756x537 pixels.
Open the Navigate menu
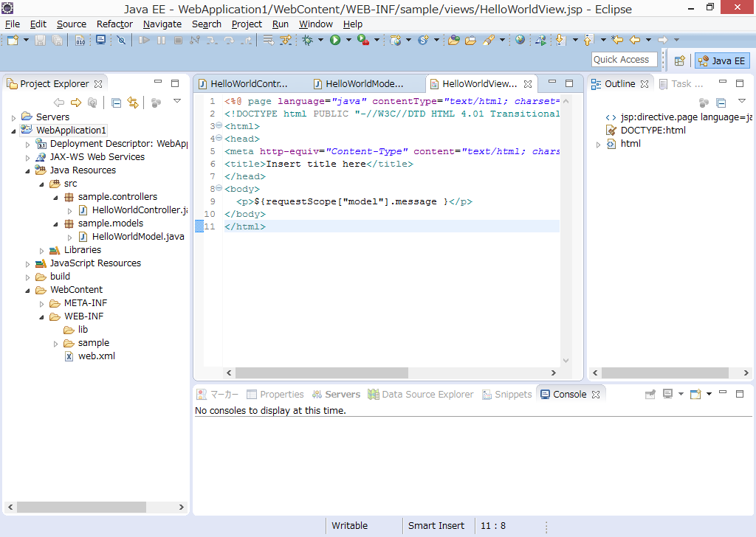[162, 24]
